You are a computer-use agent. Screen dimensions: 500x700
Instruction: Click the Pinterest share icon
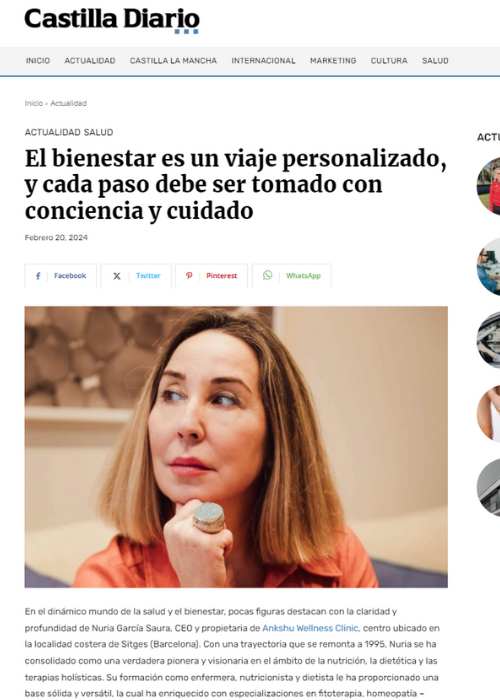tap(189, 275)
